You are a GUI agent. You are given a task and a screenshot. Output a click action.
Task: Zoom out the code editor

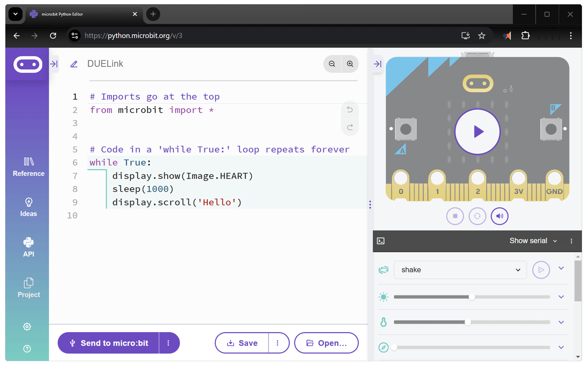click(x=332, y=64)
